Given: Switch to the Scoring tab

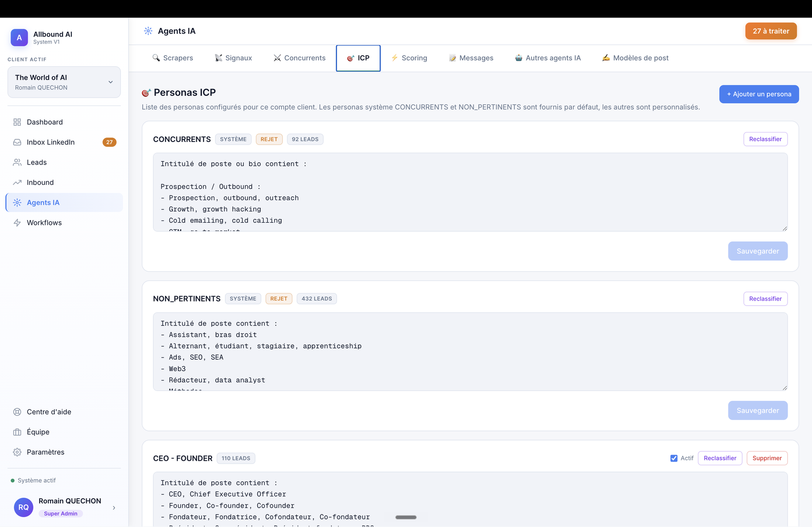Looking at the screenshot, I should pyautogui.click(x=409, y=58).
